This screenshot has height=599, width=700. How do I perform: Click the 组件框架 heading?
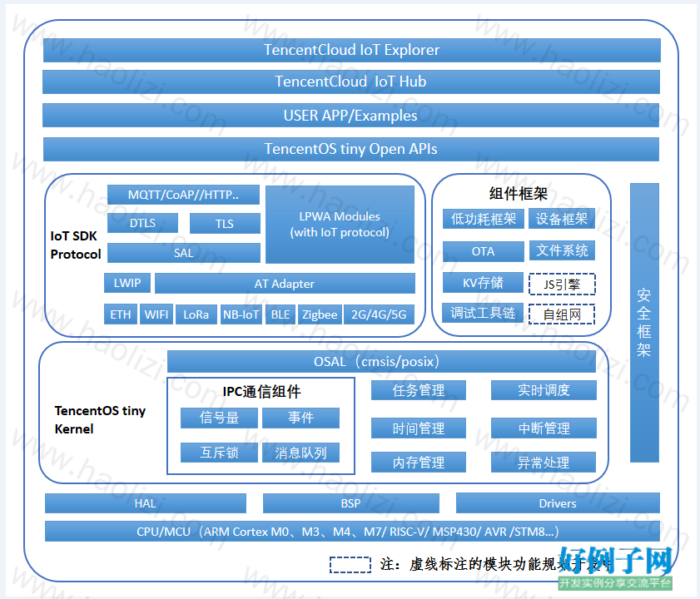[x=518, y=194]
